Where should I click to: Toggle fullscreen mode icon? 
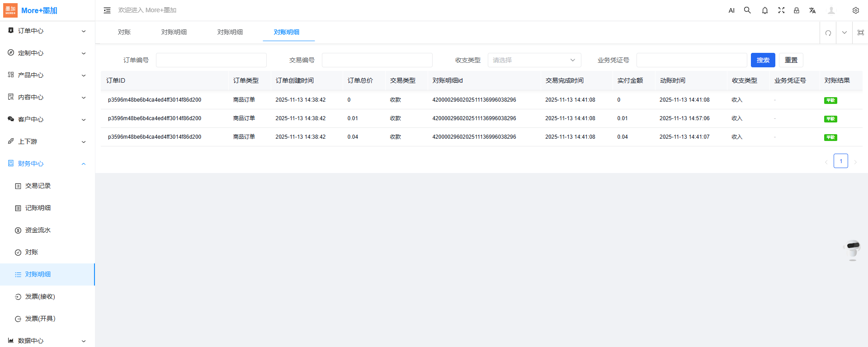point(781,10)
